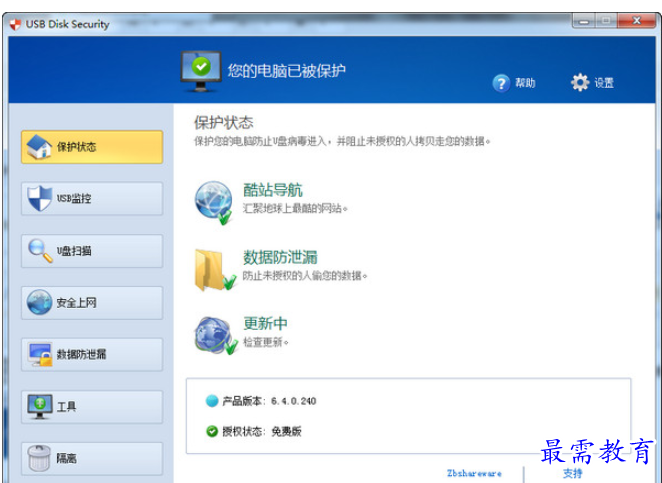Viewport: 662px width, 483px height.
Task: Click the 您的电脑已被保护 status text
Action: tap(287, 71)
